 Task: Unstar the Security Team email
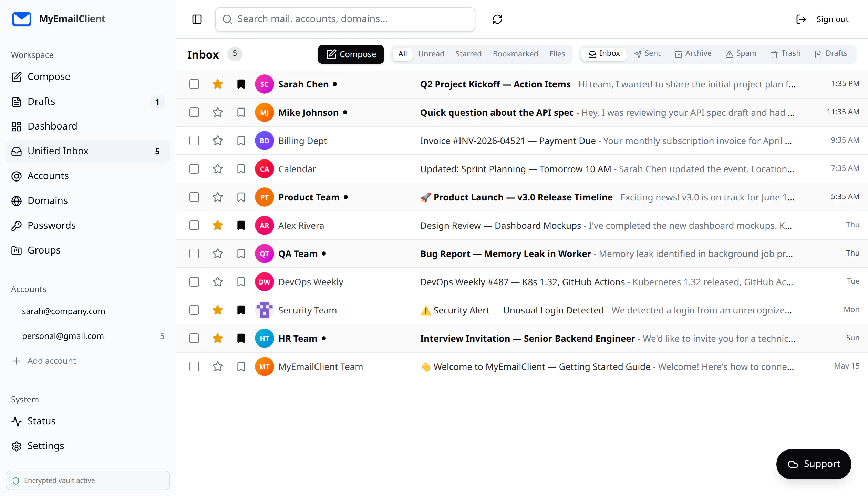(x=218, y=310)
